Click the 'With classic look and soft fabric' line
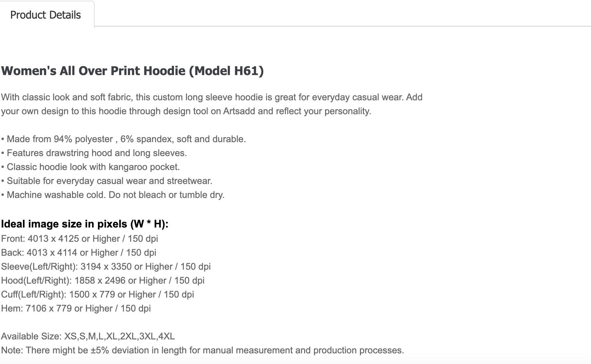 click(211, 97)
